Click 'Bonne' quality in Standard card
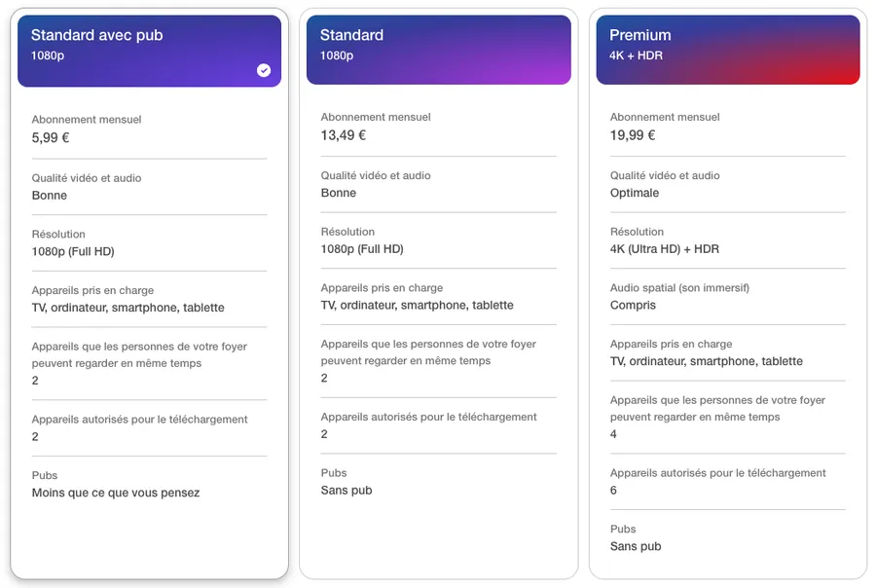This screenshot has height=588, width=876. point(339,193)
